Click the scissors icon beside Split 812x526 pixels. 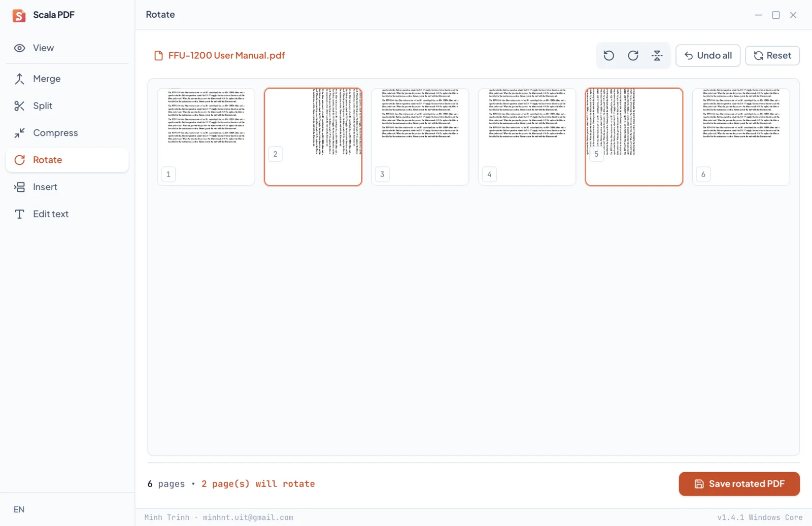pos(19,106)
